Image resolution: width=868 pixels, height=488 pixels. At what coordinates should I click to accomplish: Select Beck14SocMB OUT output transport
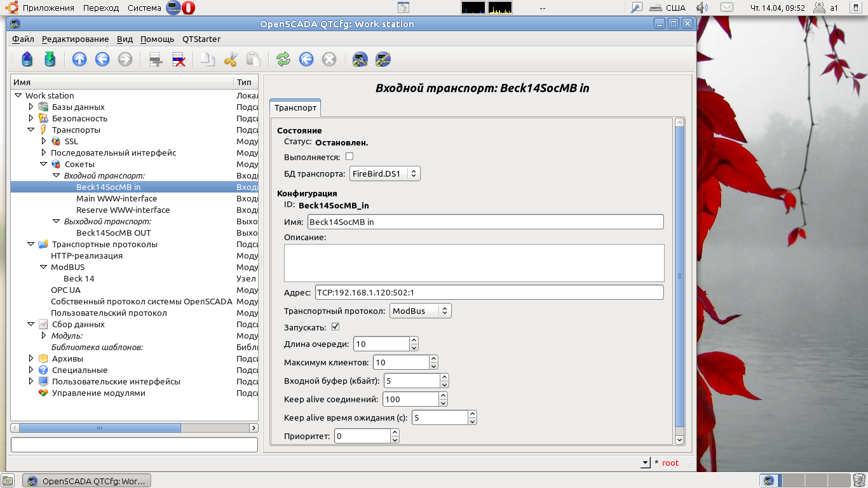(113, 233)
